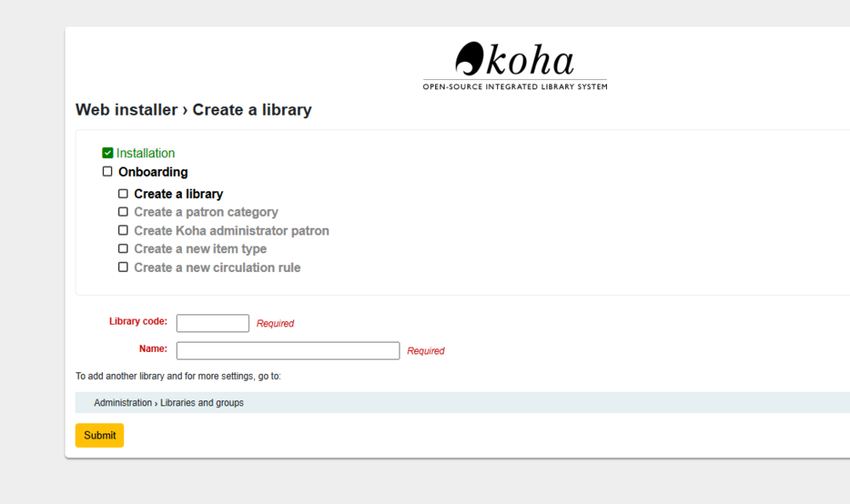Click the 'Library code:' field label
850x504 pixels.
pyautogui.click(x=139, y=321)
